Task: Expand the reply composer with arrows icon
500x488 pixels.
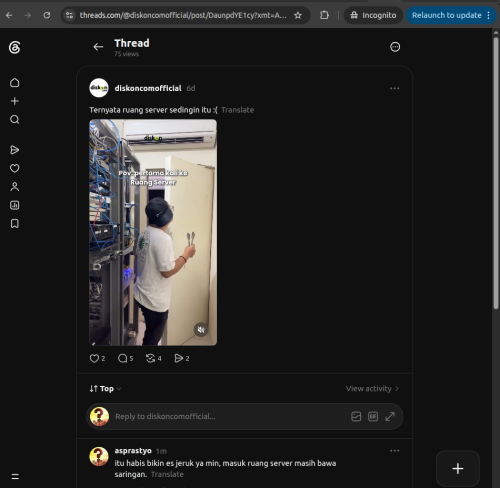Action: click(390, 416)
